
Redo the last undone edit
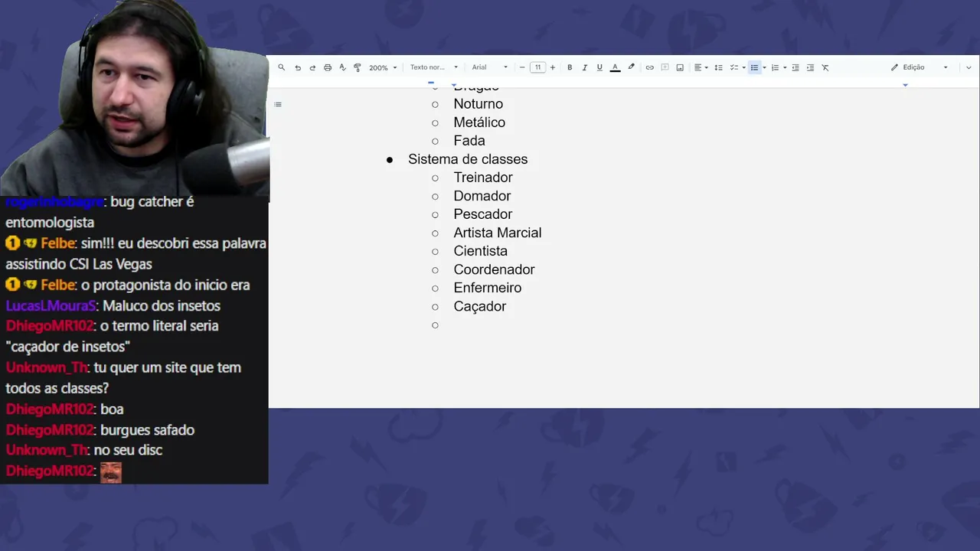[x=312, y=67]
